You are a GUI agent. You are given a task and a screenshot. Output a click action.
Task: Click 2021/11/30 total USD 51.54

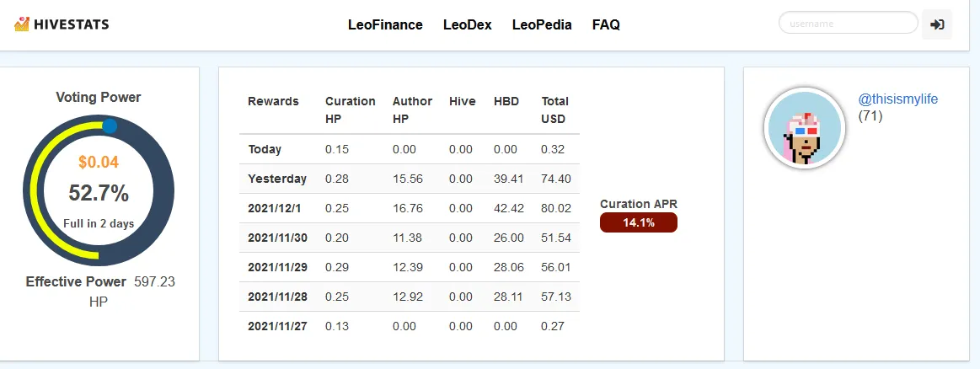click(x=555, y=238)
